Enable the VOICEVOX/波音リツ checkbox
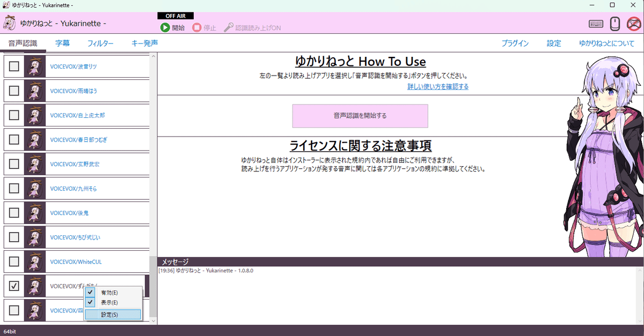Image resolution: width=644 pixels, height=336 pixels. point(14,66)
